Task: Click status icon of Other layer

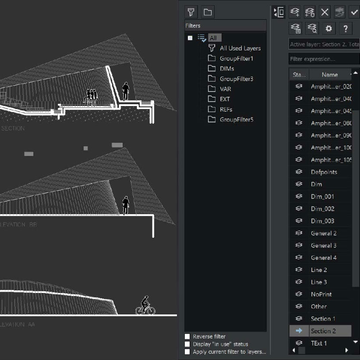Action: pos(299,306)
